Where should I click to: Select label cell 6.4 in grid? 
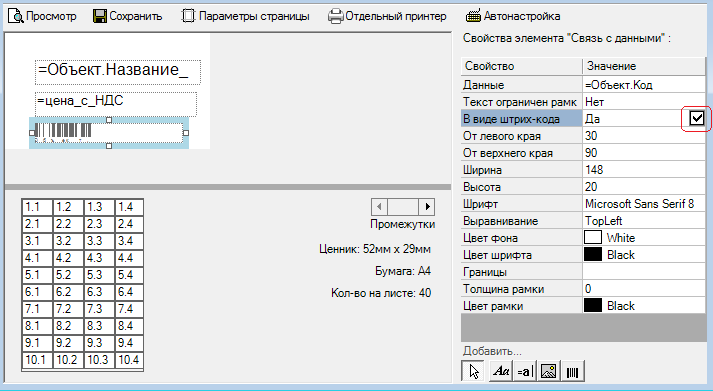[129, 292]
